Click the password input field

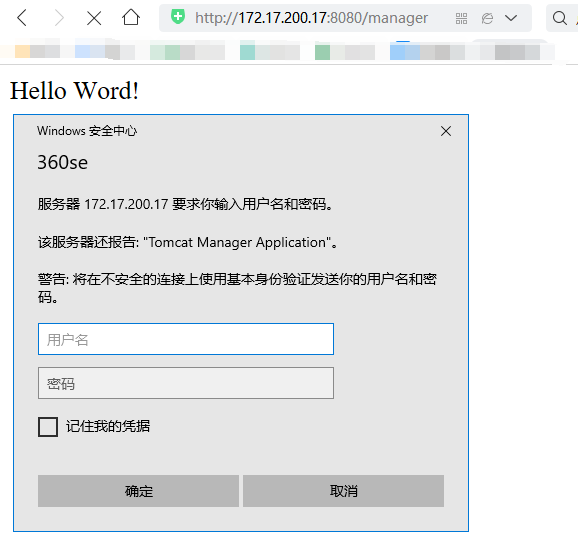point(186,383)
